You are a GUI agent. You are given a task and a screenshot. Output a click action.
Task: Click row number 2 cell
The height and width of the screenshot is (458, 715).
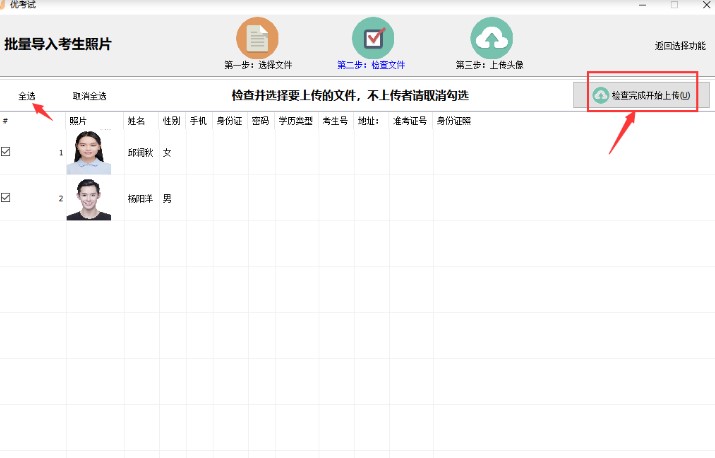point(61,198)
